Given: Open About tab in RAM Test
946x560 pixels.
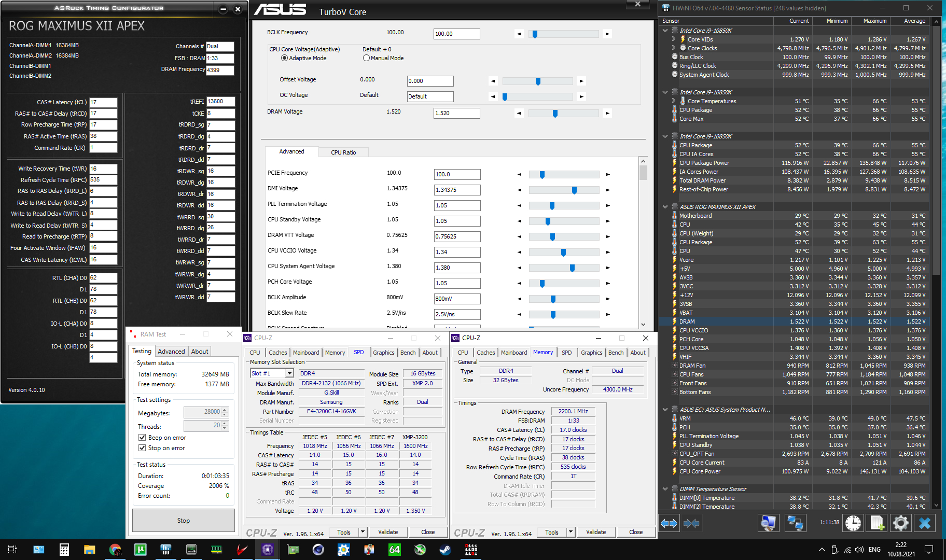Looking at the screenshot, I should (x=200, y=352).
